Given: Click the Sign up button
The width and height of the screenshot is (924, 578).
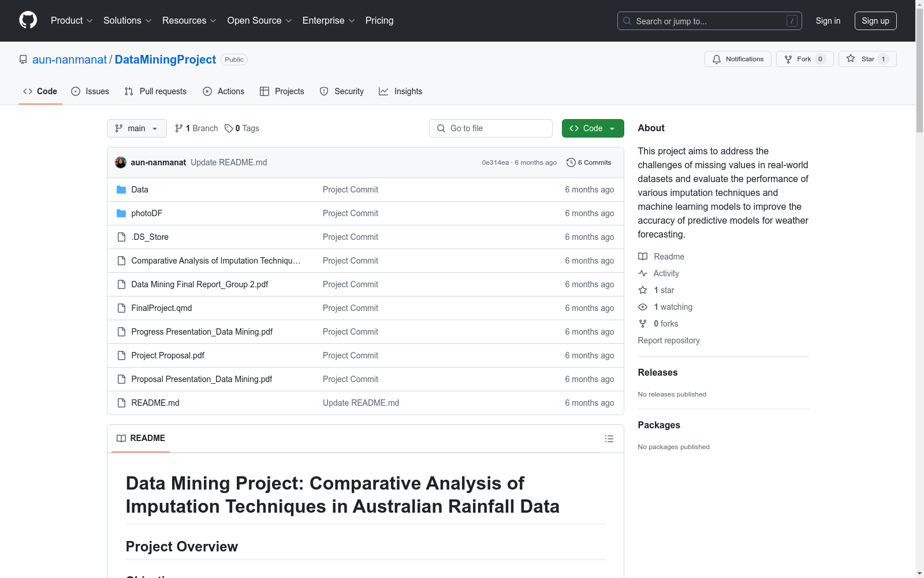Looking at the screenshot, I should click(875, 21).
